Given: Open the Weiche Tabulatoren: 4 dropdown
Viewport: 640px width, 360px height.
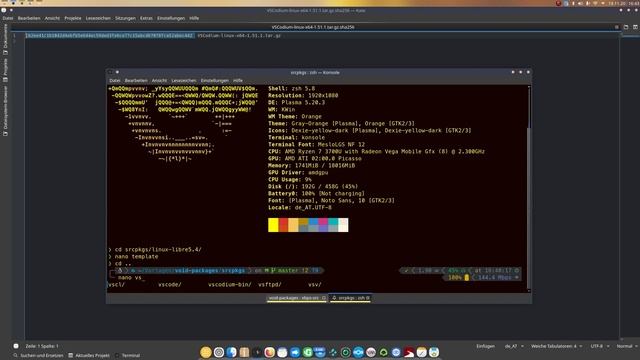Looking at the screenshot, I should pyautogui.click(x=556, y=346).
